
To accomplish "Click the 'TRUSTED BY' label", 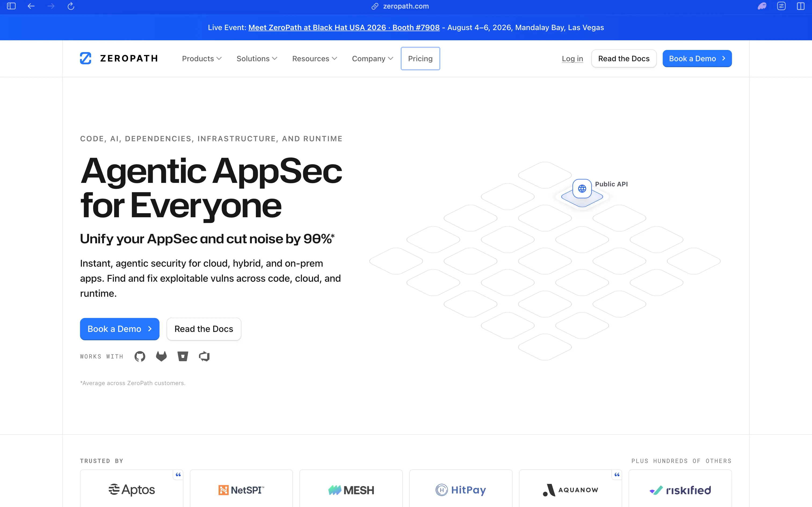I will [x=102, y=461].
